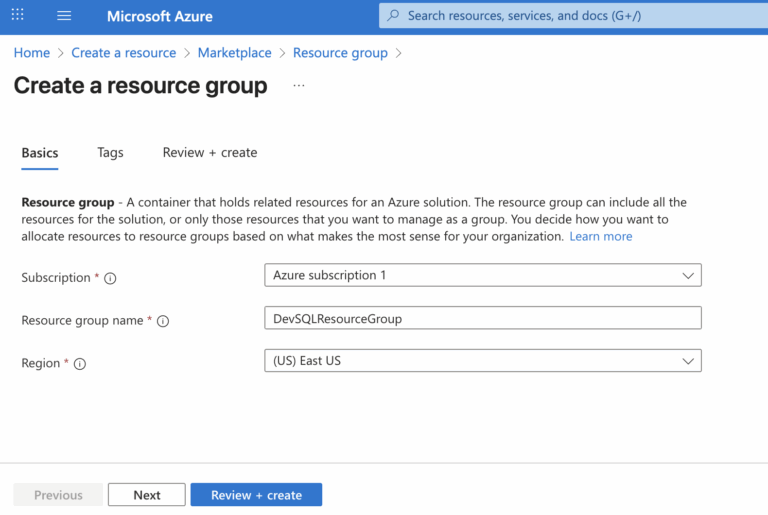Click the Create a resource group heading
Image resolution: width=768 pixels, height=515 pixels.
point(141,86)
